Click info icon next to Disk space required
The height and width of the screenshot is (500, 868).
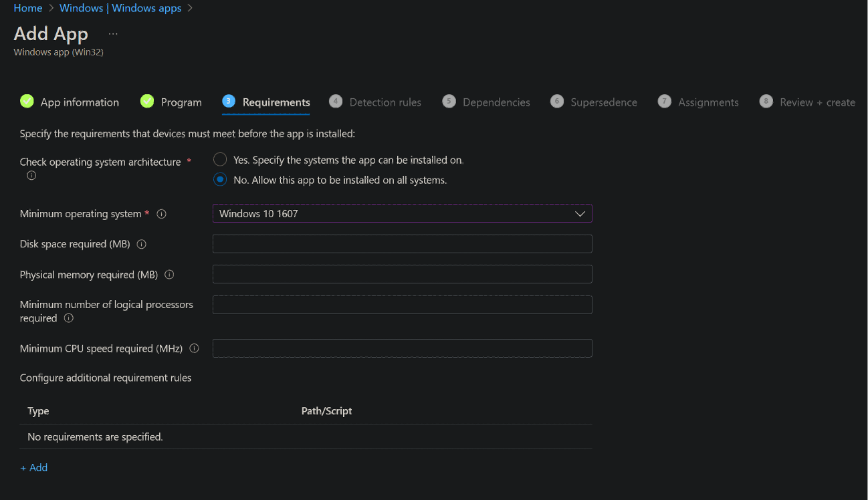pyautogui.click(x=141, y=245)
